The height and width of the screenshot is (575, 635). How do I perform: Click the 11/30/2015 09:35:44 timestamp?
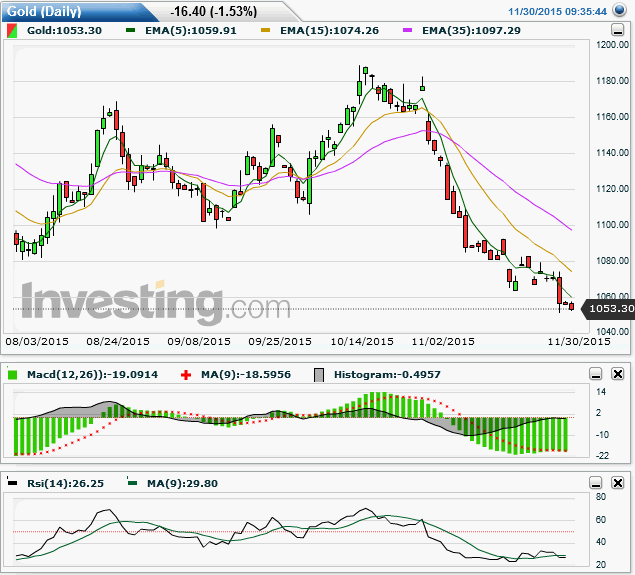(x=557, y=11)
